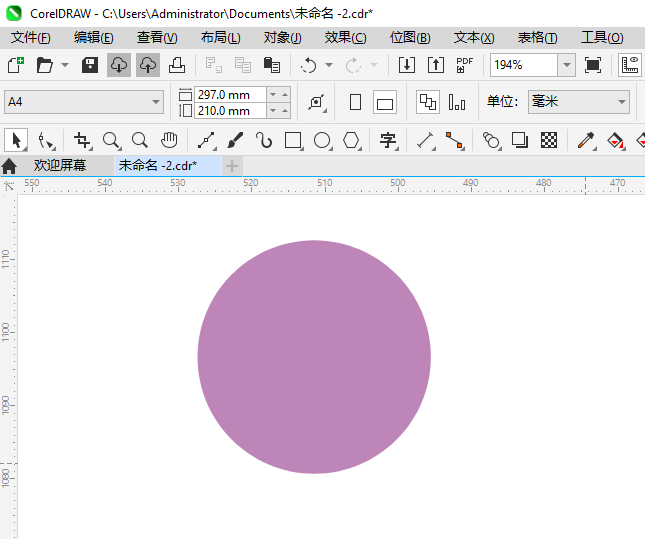Click the current page layout icon
The width and height of the screenshot is (645, 539).
point(457,102)
